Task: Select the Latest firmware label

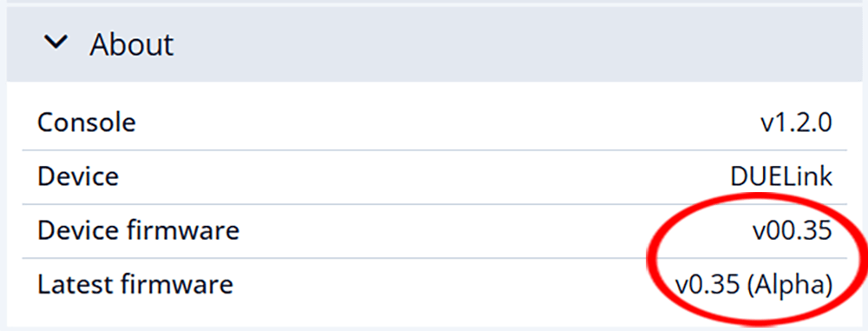Action: pyautogui.click(x=135, y=284)
